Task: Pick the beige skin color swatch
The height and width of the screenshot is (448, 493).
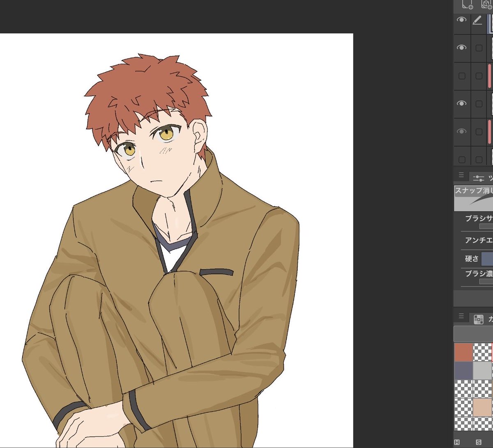Action: tap(482, 408)
